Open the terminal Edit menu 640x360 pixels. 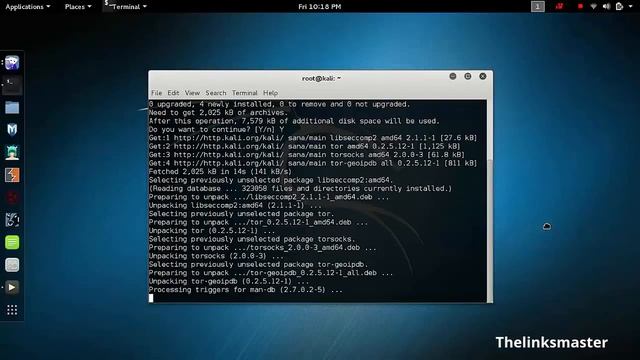tap(173, 93)
